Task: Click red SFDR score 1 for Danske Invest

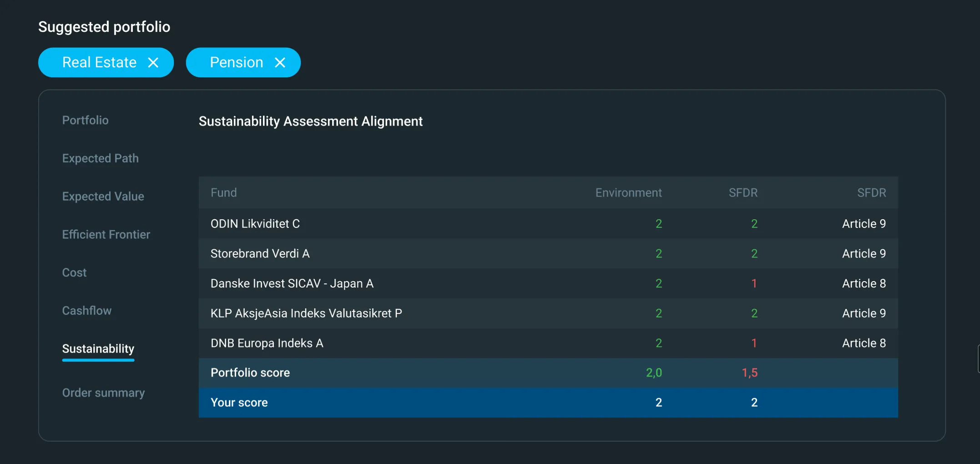Action: pyautogui.click(x=754, y=283)
